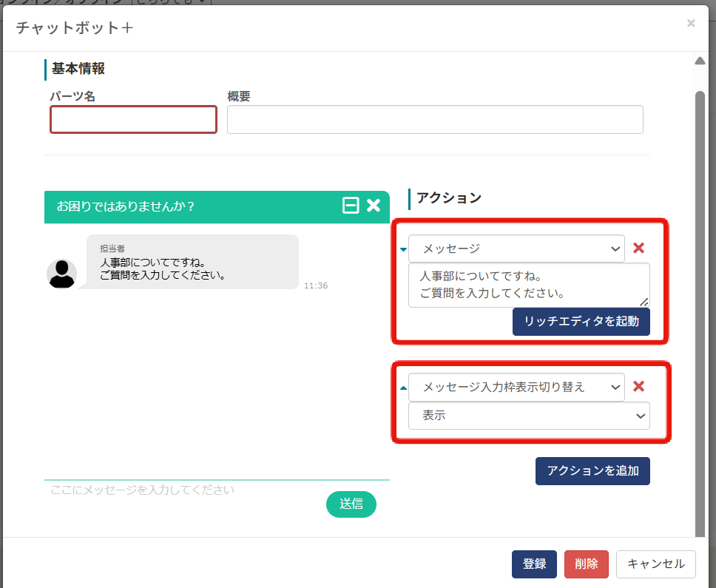Click the リッチエディタを起動 button
This screenshot has width=716, height=588.
click(x=581, y=322)
